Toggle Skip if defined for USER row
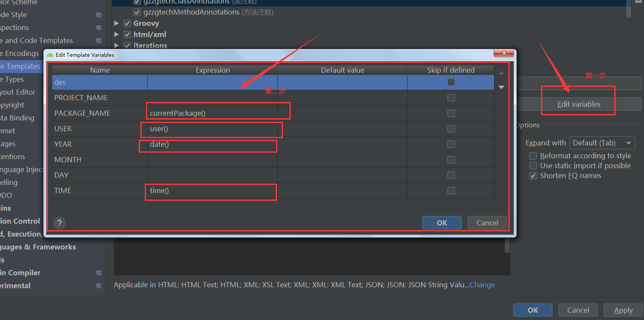Viewport: 644px width, 320px height. [451, 129]
